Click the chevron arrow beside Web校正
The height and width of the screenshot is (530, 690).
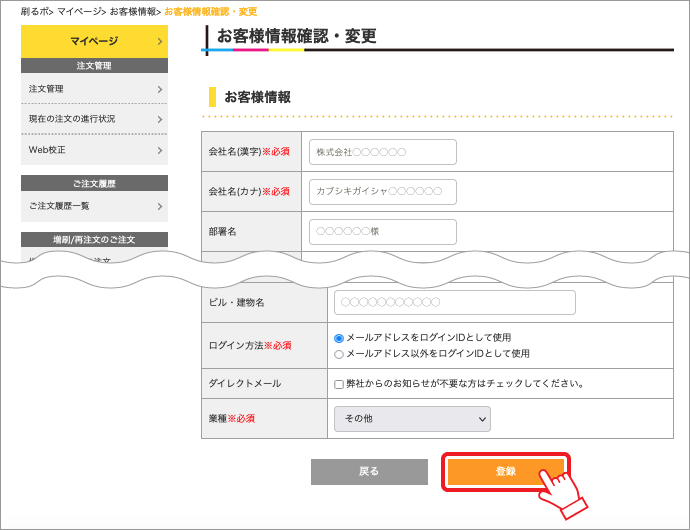point(159,150)
